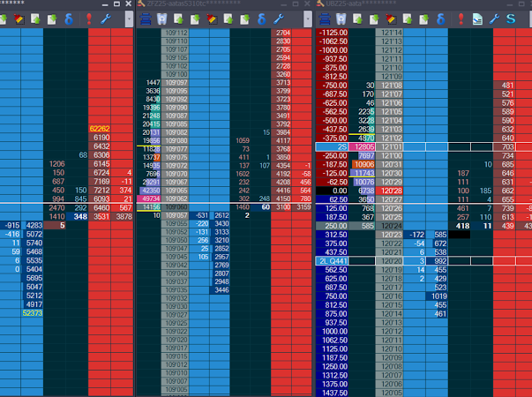Screen dimensions: 532x397
Task: Open the toolbar overflow dropdown of the ZFZ25 window
Action: [308, 19]
